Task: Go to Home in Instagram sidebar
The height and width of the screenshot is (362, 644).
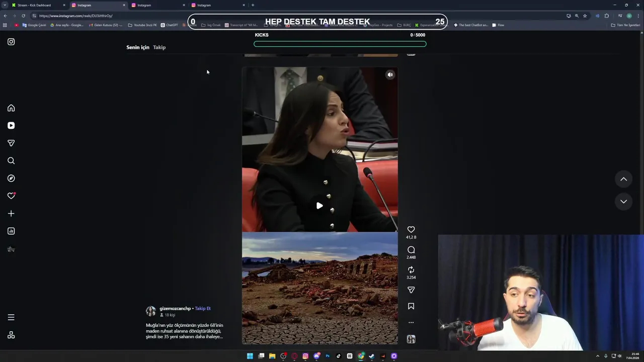Action: click(11, 108)
